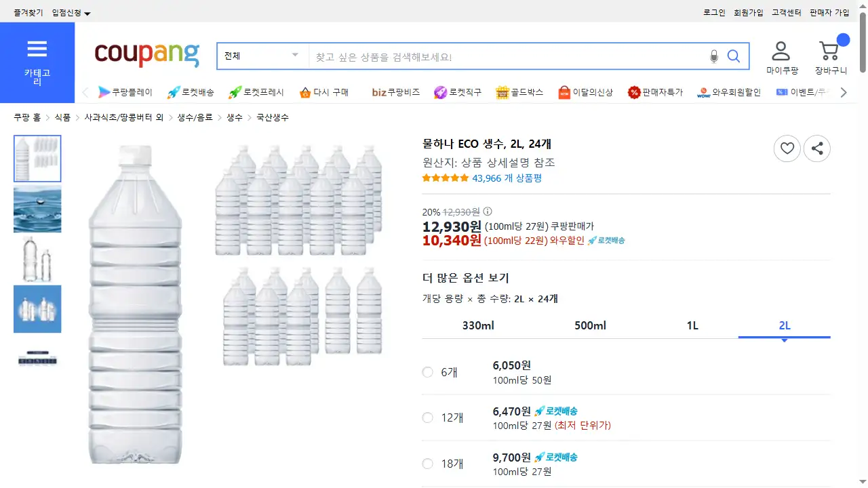Click the 회원가입 link

pos(749,13)
